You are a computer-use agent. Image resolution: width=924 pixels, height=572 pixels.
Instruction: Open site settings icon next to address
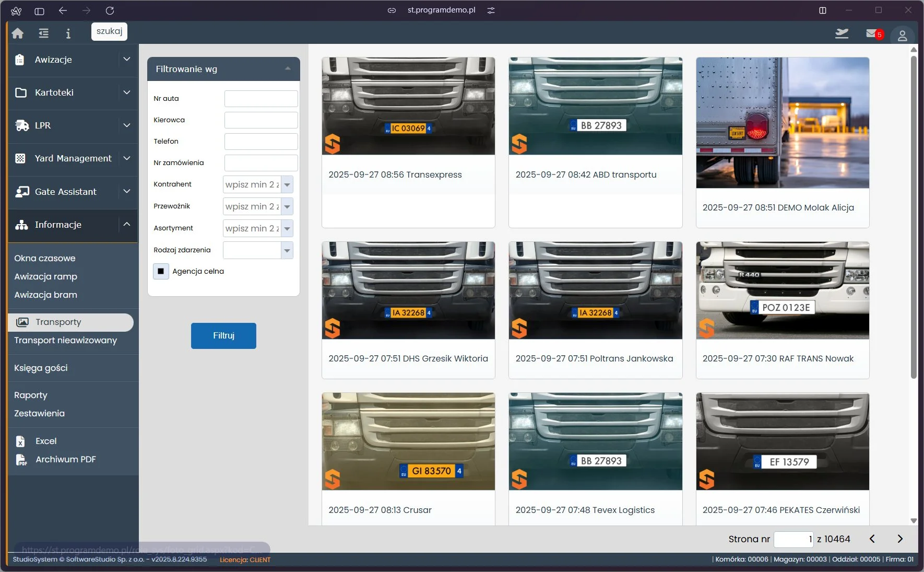tap(491, 10)
